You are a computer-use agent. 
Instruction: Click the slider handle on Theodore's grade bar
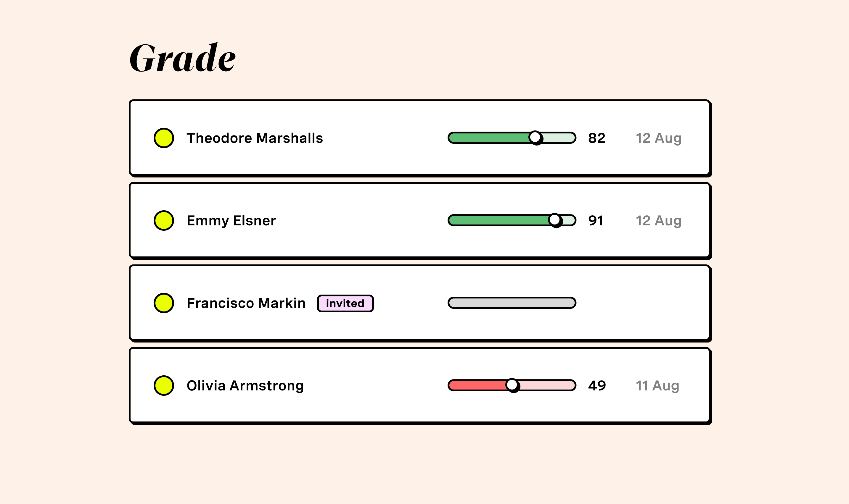point(535,137)
